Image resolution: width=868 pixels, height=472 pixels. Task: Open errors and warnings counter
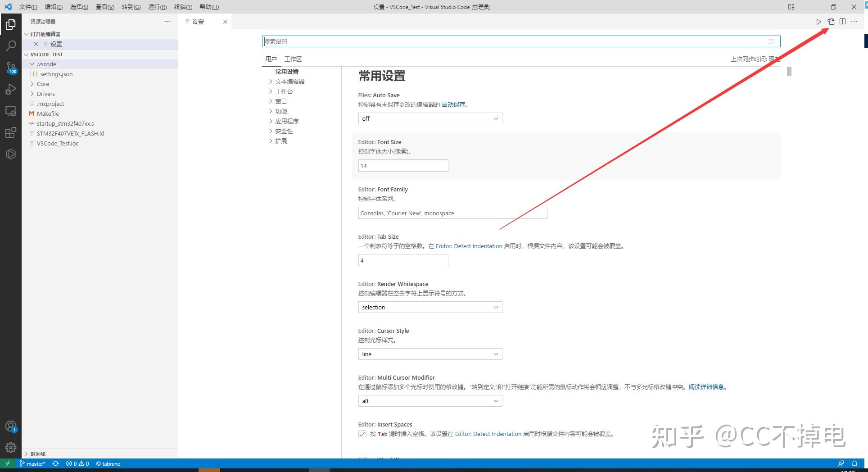coord(77,463)
